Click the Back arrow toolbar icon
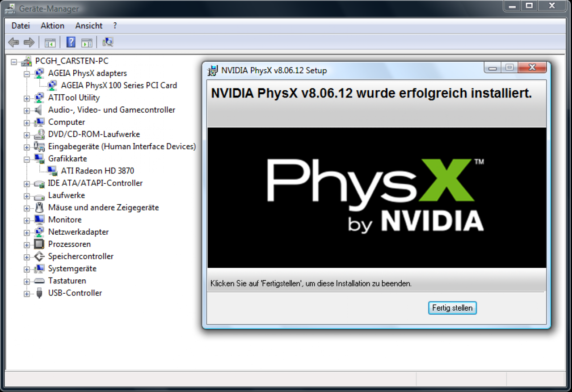 [x=14, y=42]
